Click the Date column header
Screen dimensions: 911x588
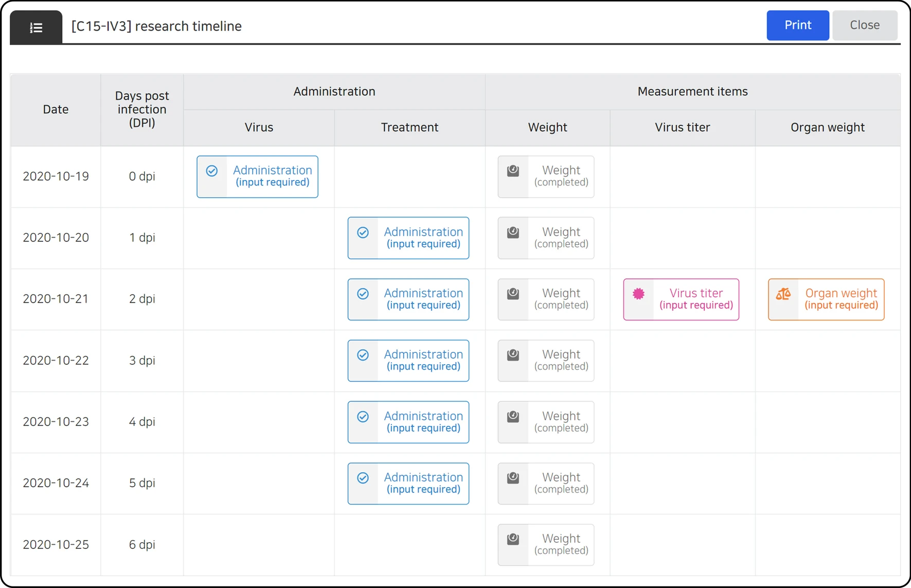pos(56,110)
